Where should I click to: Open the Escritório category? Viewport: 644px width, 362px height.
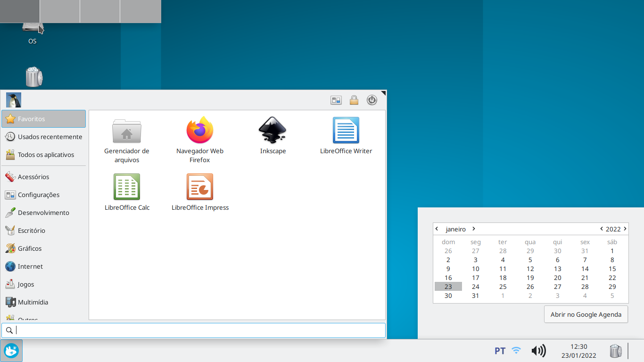click(x=44, y=230)
